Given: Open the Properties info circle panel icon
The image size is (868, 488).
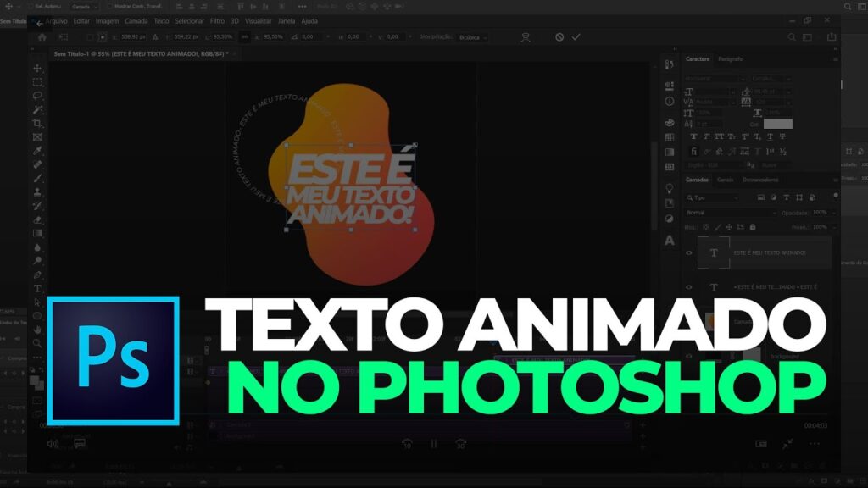Looking at the screenshot, I should click(670, 102).
